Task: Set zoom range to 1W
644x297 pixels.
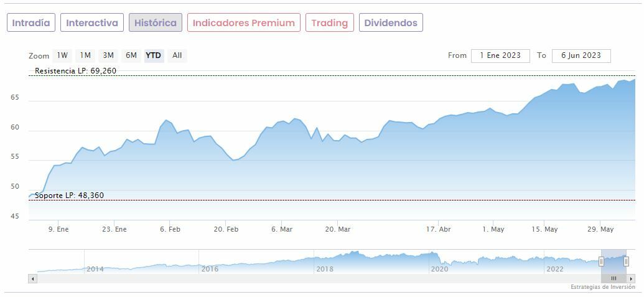Action: point(62,55)
